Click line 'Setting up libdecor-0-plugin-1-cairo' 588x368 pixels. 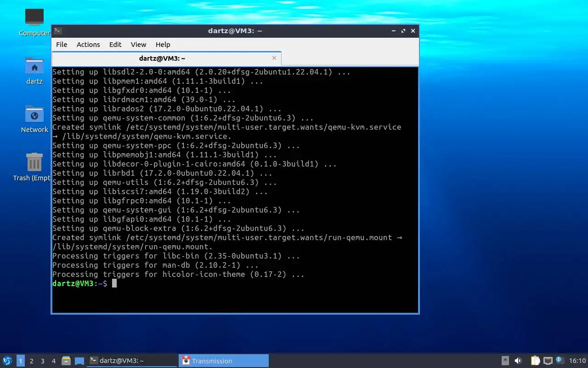coord(194,164)
